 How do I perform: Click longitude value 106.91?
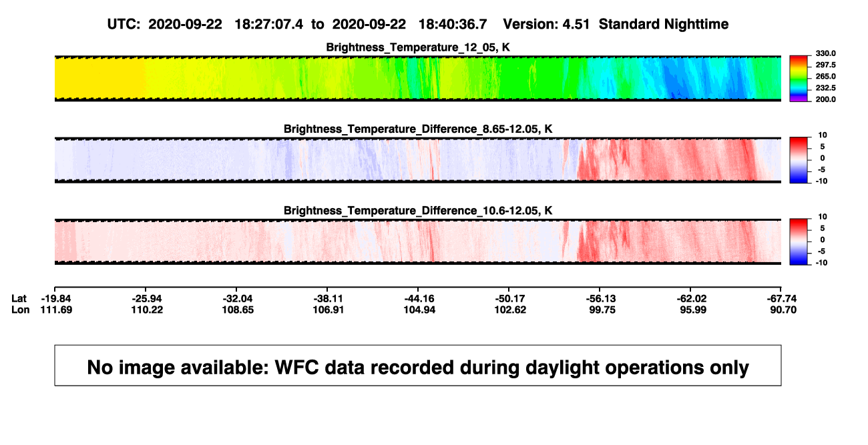pyautogui.click(x=327, y=310)
